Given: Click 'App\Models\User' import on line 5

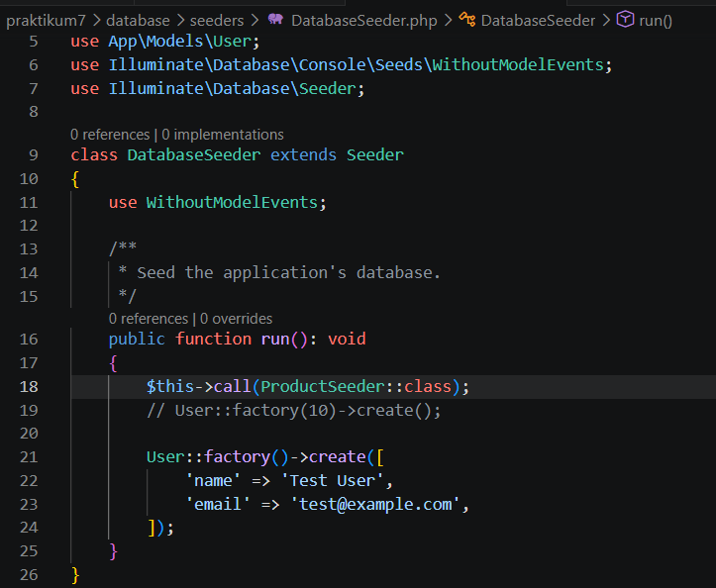Looking at the screenshot, I should pyautogui.click(x=180, y=42).
